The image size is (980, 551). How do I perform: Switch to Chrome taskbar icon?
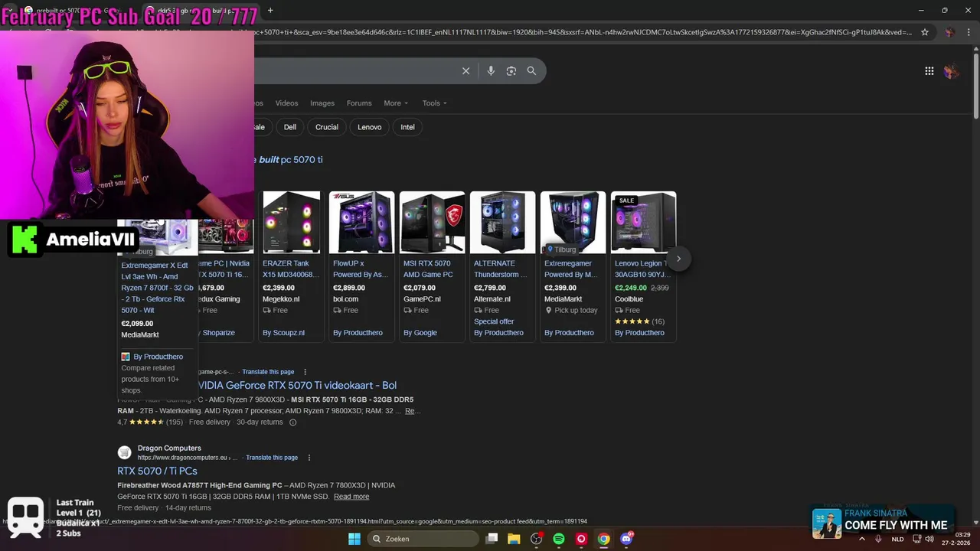point(604,539)
